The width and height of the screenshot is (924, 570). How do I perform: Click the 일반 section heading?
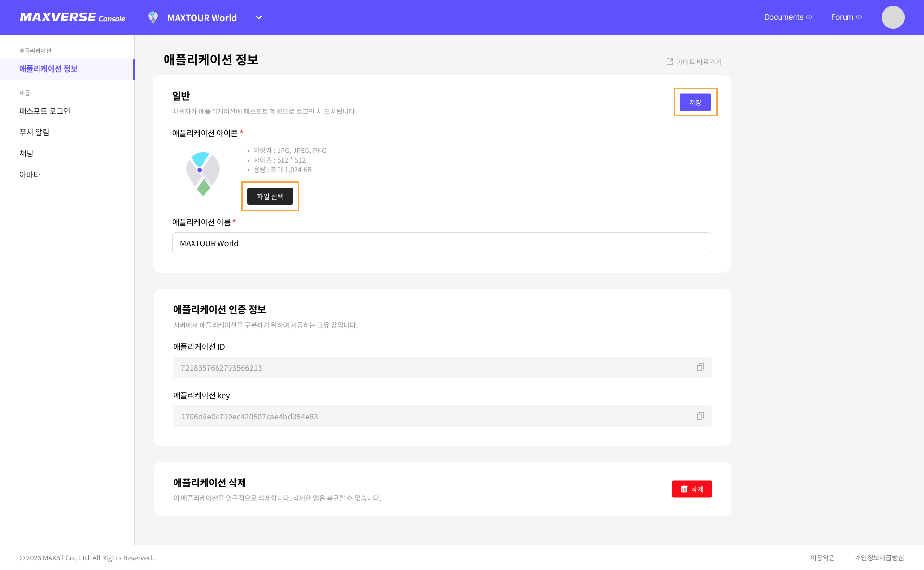coord(181,96)
